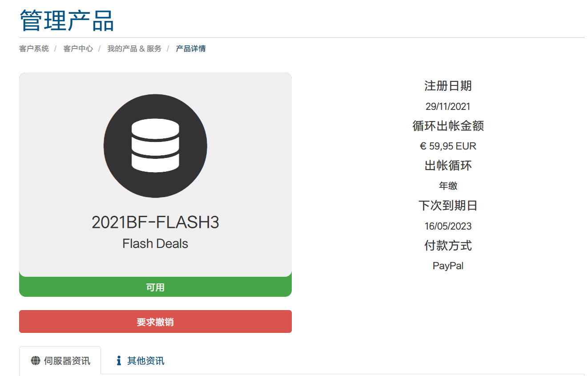
Task: Click the recurring amount € 59,95 EUR
Action: [x=448, y=146]
